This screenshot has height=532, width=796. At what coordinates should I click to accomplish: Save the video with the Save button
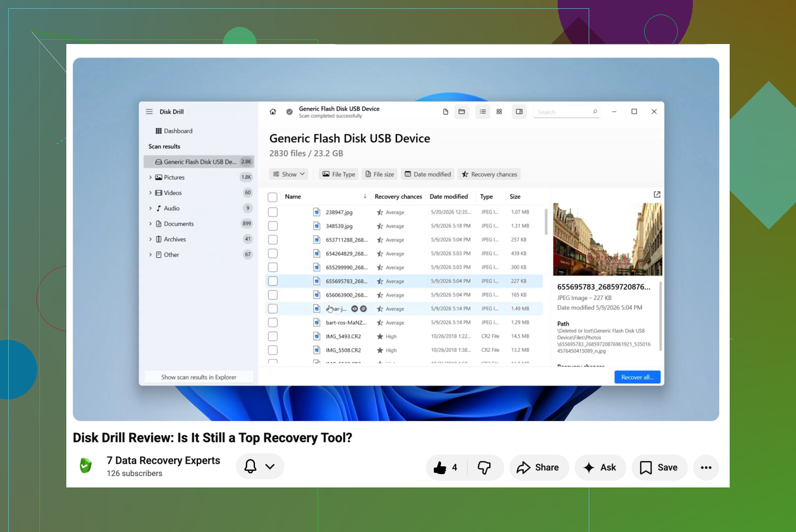(659, 468)
